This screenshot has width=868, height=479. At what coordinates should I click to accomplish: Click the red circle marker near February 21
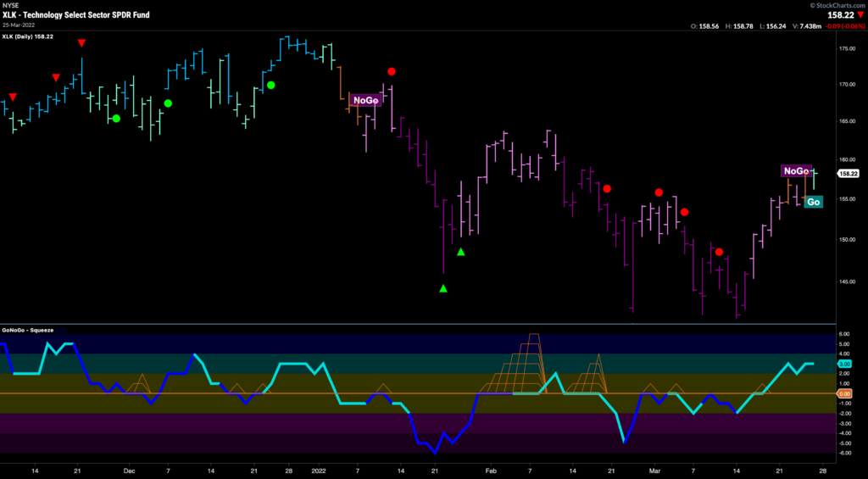pyautogui.click(x=607, y=188)
